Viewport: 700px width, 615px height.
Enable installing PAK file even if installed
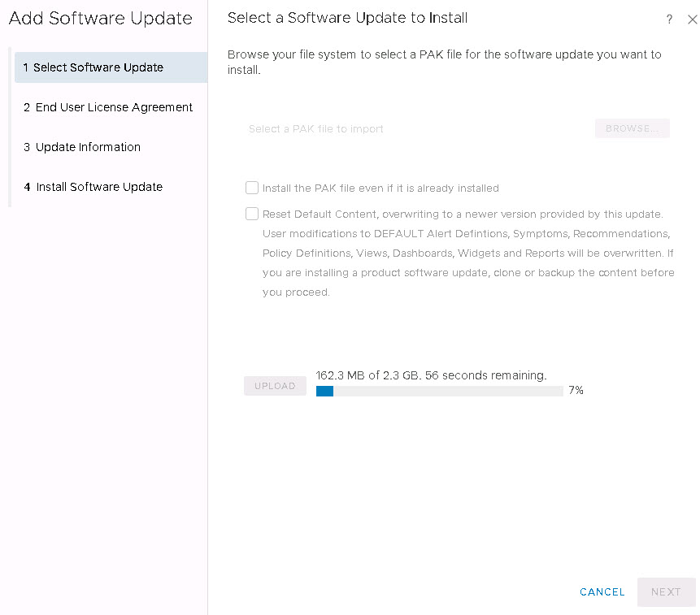252,188
